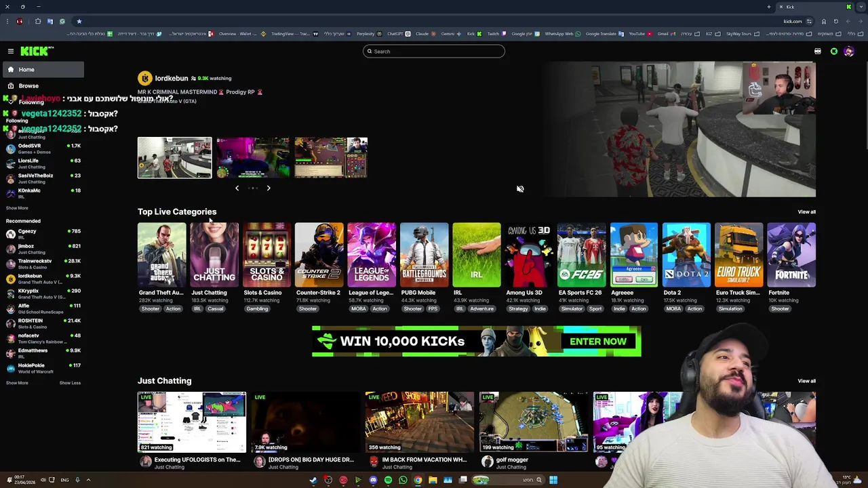Open Cgeezy recommended channel

coord(43,234)
